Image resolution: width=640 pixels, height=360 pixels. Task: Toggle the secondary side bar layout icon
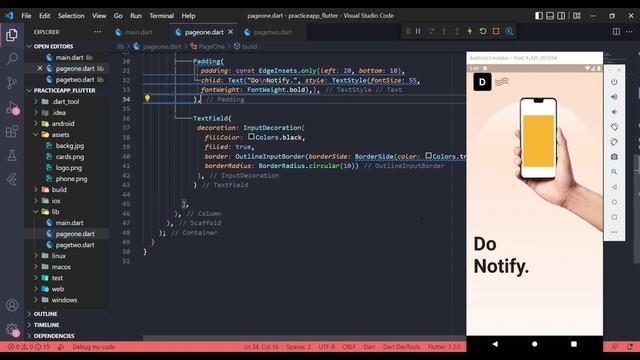pos(561,16)
